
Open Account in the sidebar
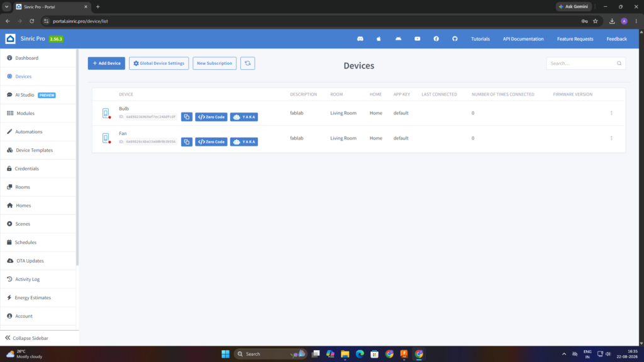[38, 317]
